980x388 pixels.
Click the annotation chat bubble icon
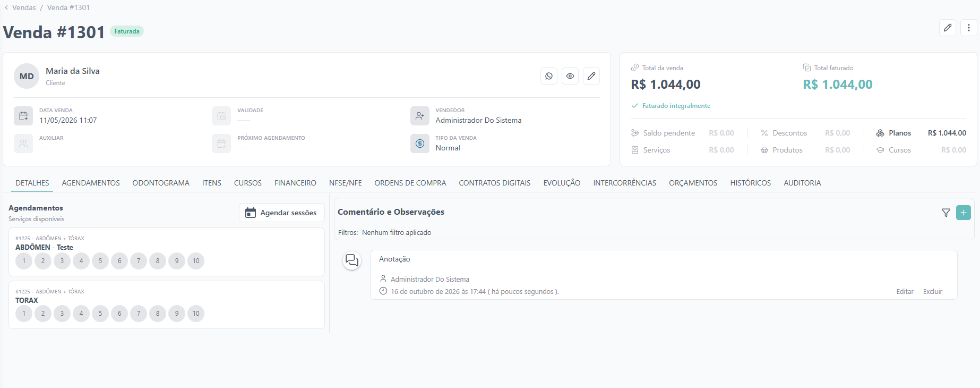(352, 260)
